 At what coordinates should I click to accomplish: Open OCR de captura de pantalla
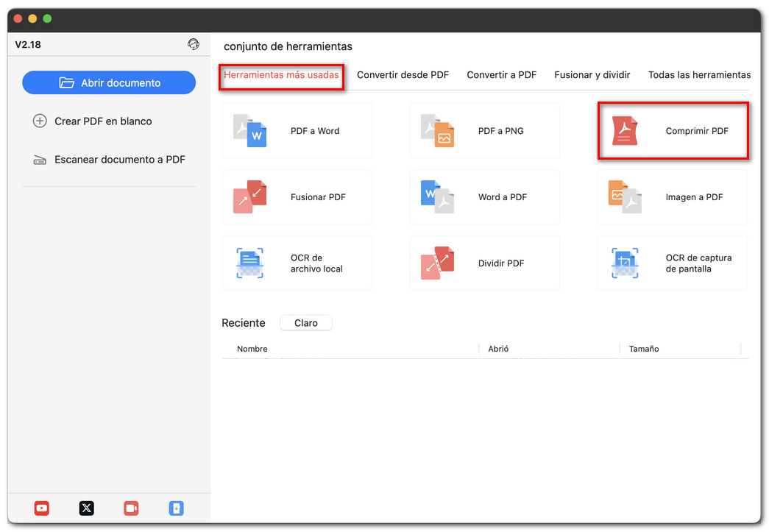[672, 263]
